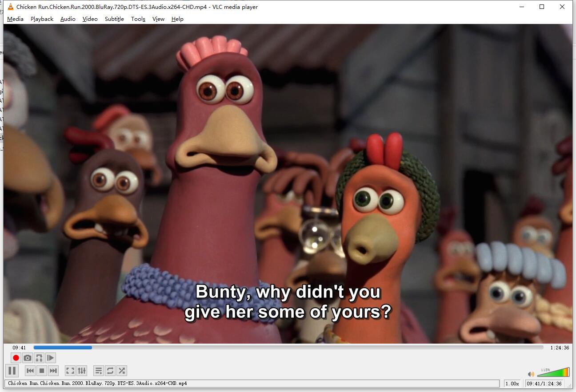The image size is (576, 392).
Task: Pause the video playback
Action: [12, 371]
